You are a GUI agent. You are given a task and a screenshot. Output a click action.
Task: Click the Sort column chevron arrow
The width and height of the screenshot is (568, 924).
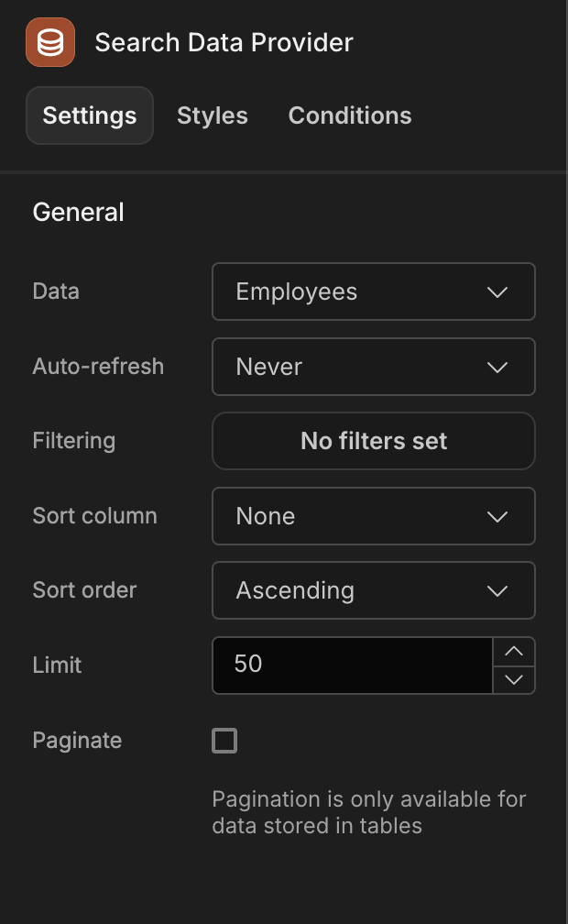[x=497, y=517]
